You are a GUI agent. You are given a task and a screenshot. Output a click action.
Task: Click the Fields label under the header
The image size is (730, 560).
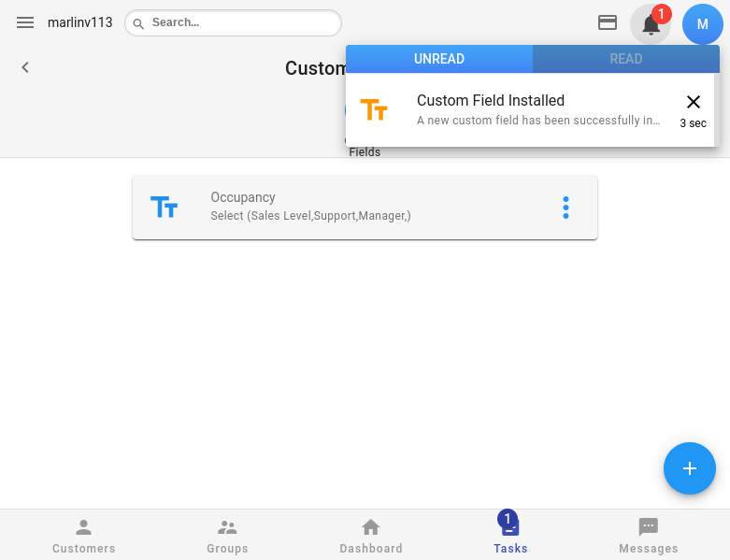(365, 152)
